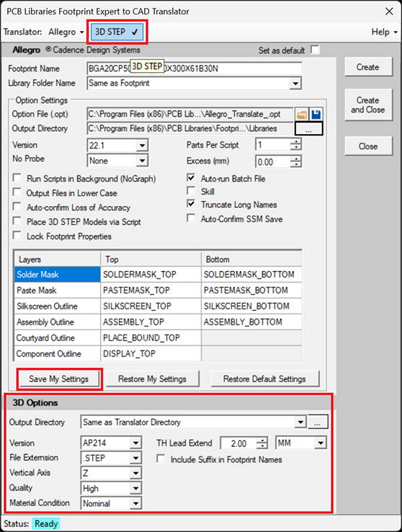The height and width of the screenshot is (532, 402).
Task: Click the Save My Settings button
Action: (x=59, y=379)
